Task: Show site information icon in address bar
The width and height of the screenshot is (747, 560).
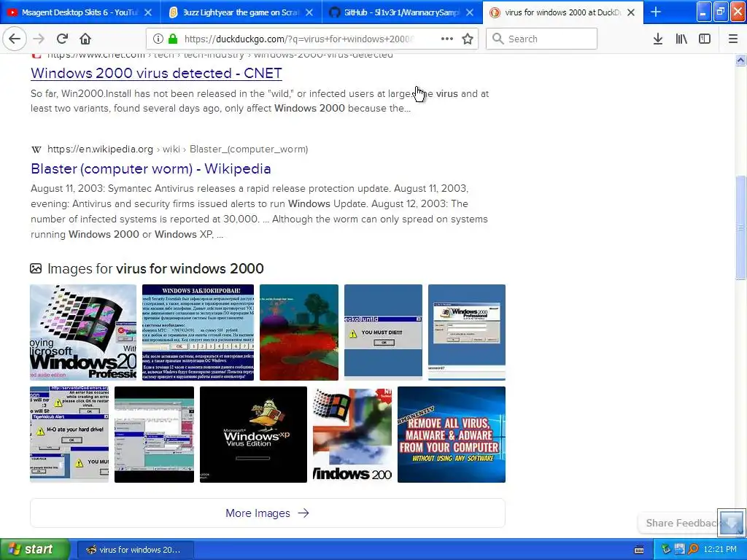Action: [158, 39]
